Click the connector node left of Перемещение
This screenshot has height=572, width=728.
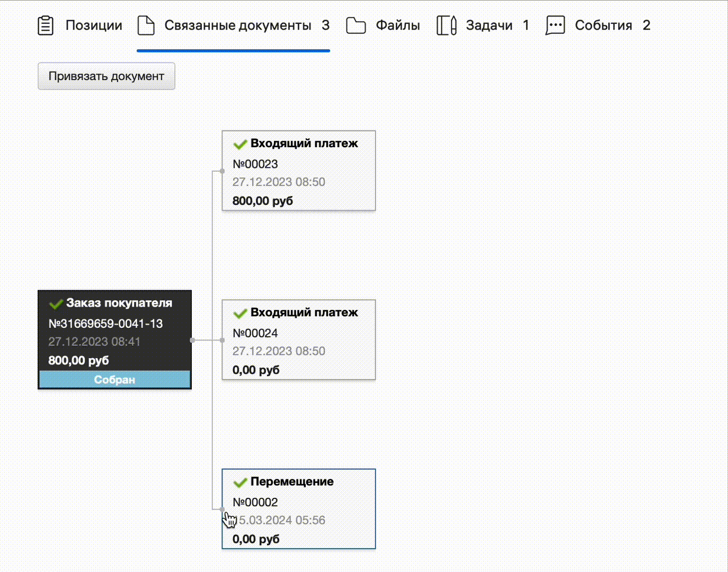pyautogui.click(x=222, y=509)
